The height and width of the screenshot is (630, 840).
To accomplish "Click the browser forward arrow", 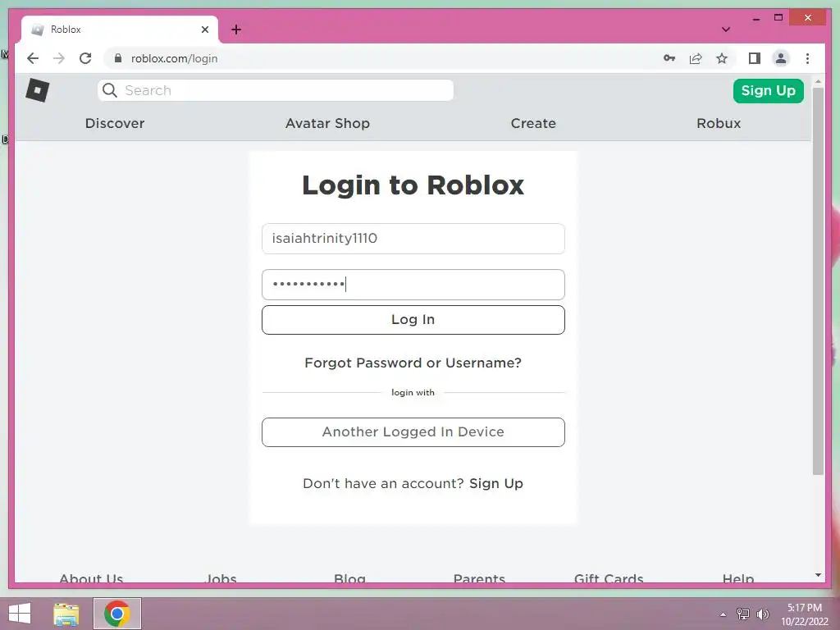I will (59, 58).
